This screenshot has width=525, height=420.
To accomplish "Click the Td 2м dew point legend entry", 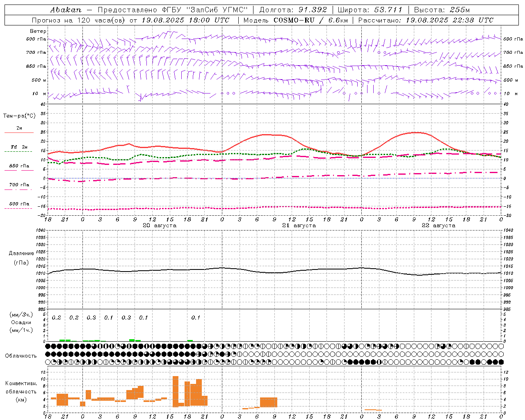I will click(19, 147).
